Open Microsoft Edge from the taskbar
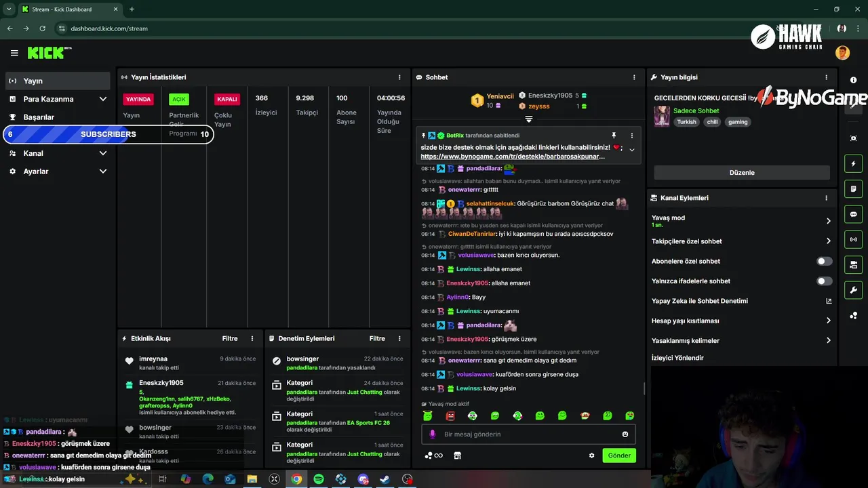The width and height of the screenshot is (868, 488). (208, 479)
